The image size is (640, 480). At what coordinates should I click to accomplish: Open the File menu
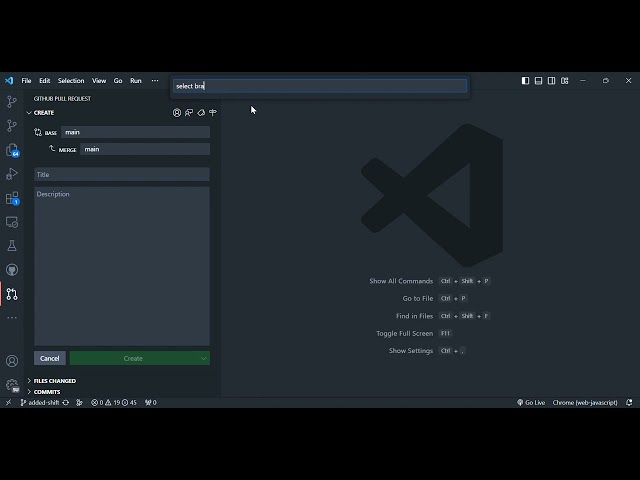[26, 81]
